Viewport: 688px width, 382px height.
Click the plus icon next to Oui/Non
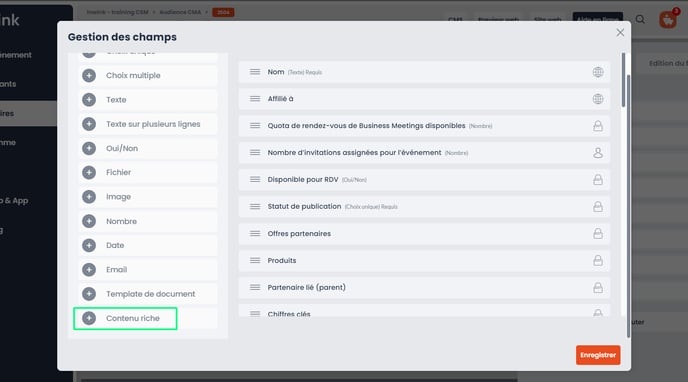click(89, 148)
